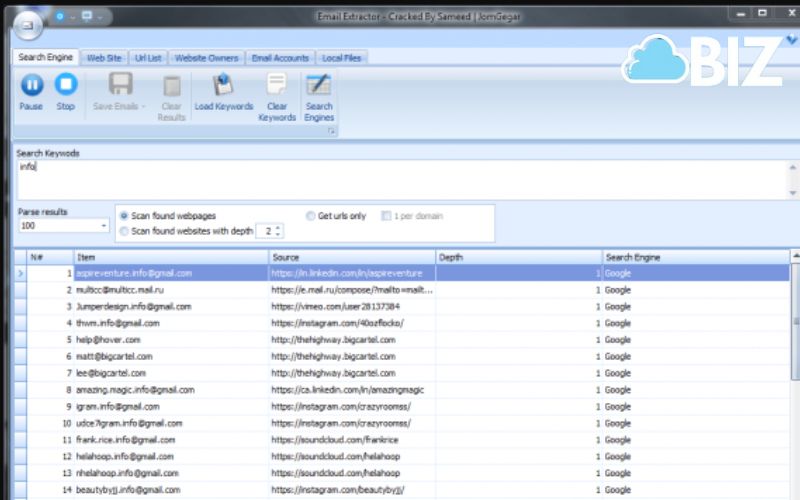Select the amazing.magic.info@gmail.com entry
The image size is (800, 500).
click(135, 390)
